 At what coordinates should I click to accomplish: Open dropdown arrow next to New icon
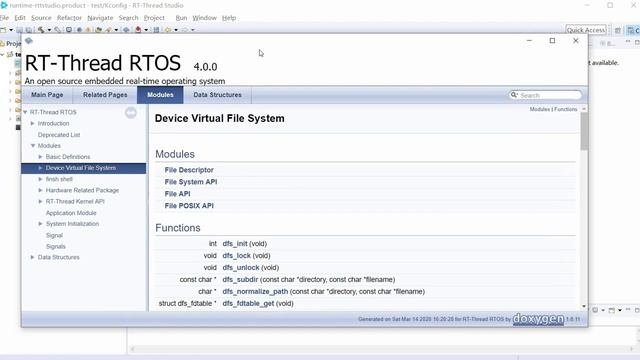pyautogui.click(x=11, y=30)
